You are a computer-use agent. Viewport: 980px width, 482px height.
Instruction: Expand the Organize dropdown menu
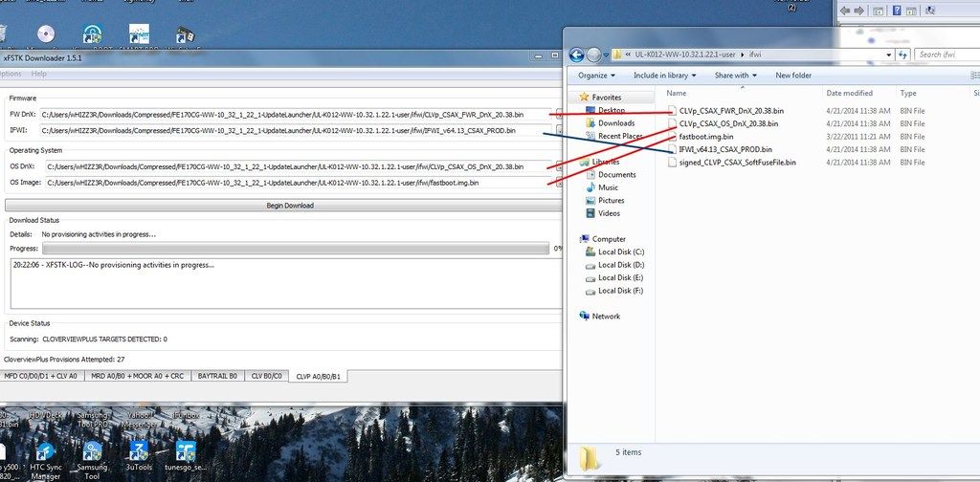596,76
